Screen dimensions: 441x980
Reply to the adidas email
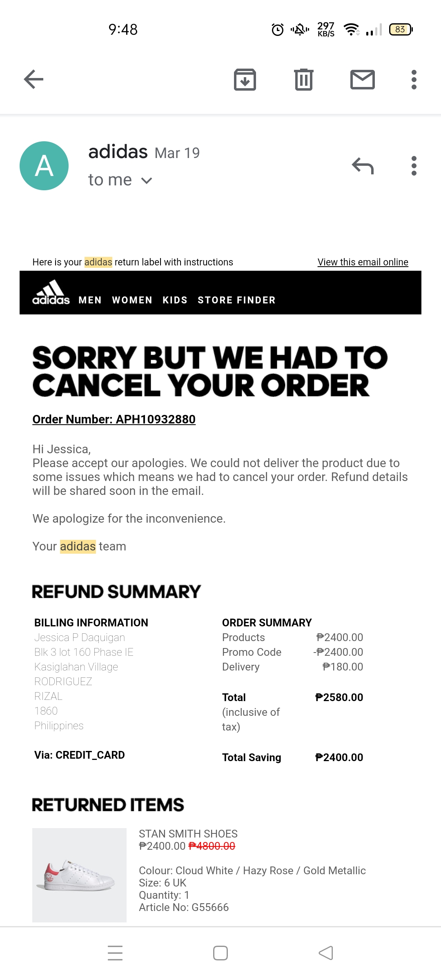[363, 165]
